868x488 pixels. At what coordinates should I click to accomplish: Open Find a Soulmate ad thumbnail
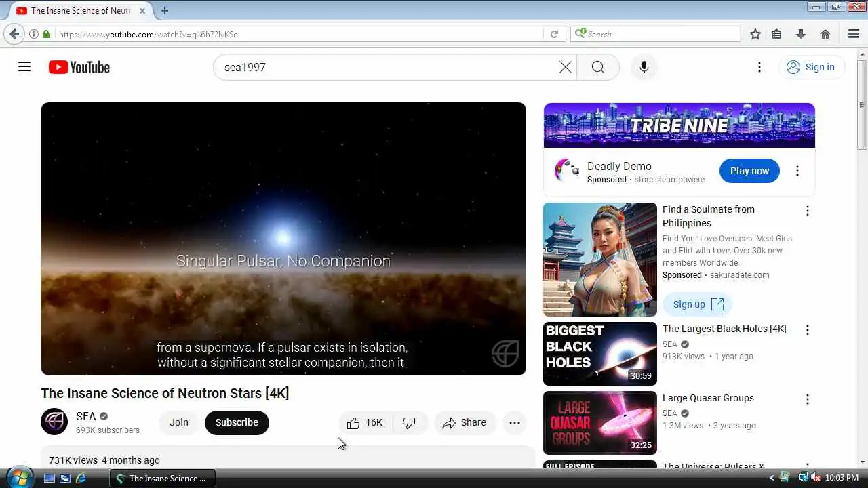point(600,260)
